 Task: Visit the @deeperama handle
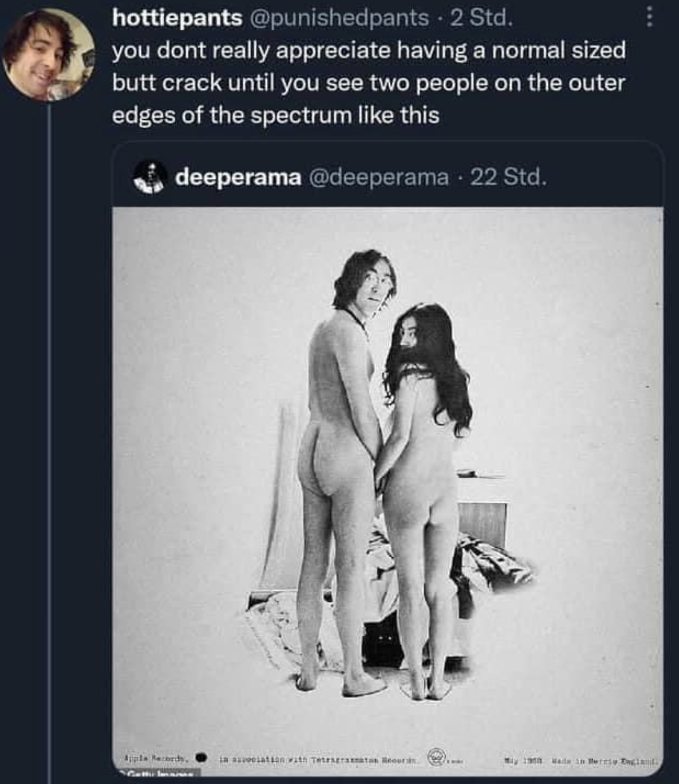pos(379,177)
